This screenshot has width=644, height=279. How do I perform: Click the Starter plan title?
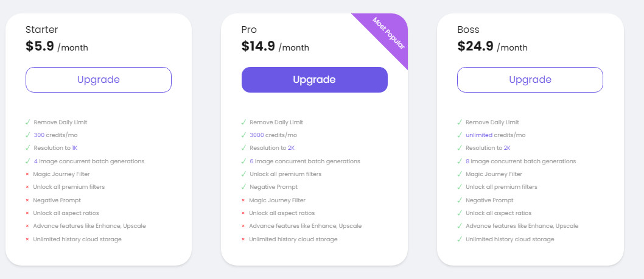[x=42, y=30]
